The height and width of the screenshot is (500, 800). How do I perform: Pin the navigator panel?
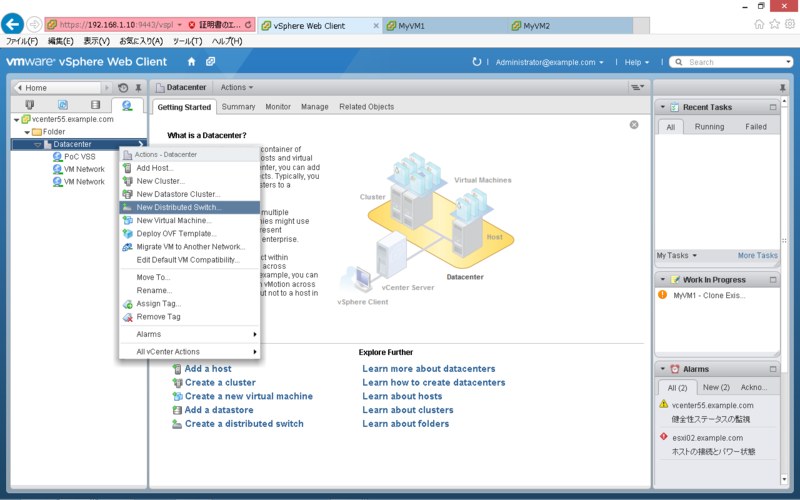click(x=138, y=88)
